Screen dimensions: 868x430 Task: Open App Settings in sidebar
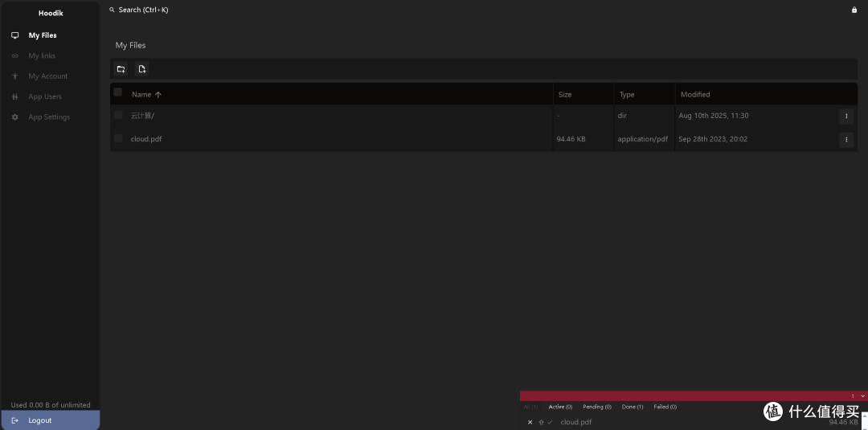click(x=50, y=117)
